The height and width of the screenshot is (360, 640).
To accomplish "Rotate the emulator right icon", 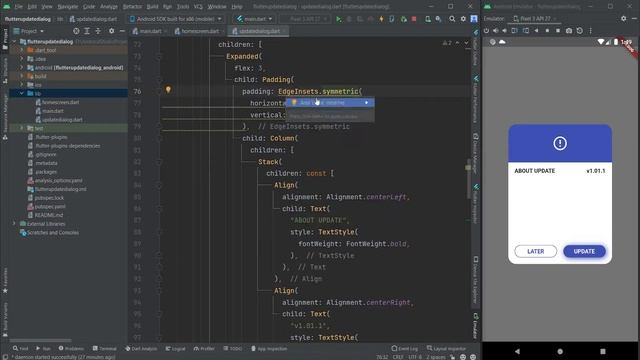I will click(526, 31).
